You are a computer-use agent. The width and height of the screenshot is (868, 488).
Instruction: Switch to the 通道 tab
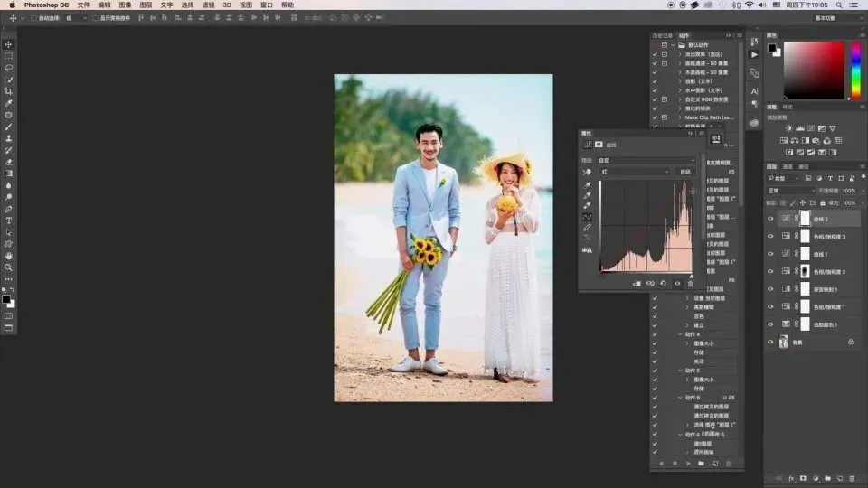(x=788, y=166)
